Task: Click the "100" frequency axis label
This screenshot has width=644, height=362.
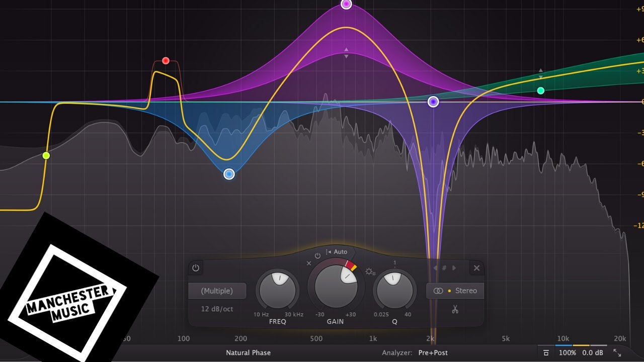Action: [184, 338]
